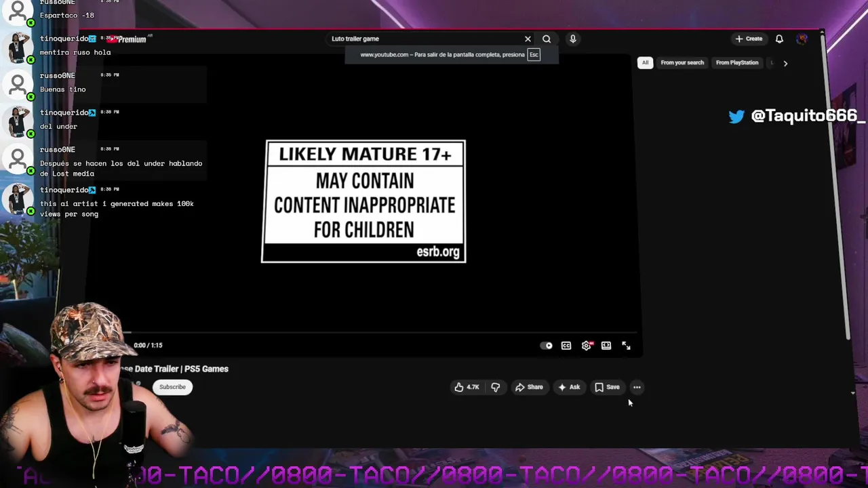868x488 pixels.
Task: Click the YouTube Premium logo
Action: 130,39
